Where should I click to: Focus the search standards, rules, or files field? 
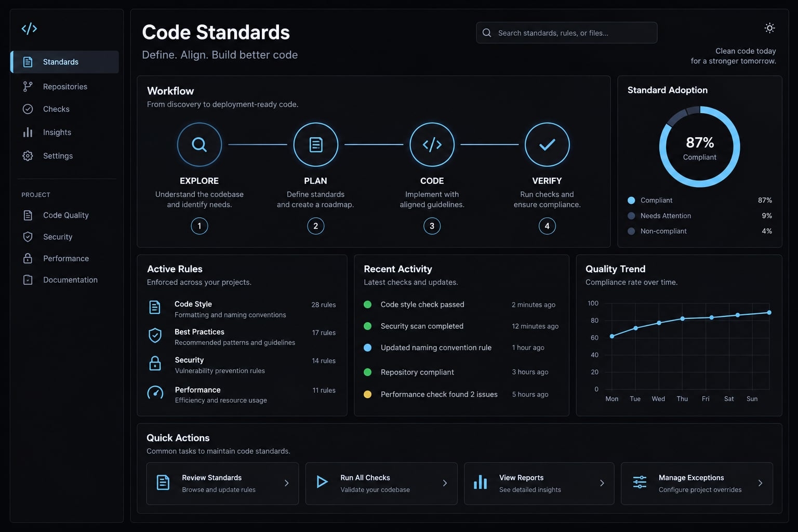pyautogui.click(x=566, y=33)
